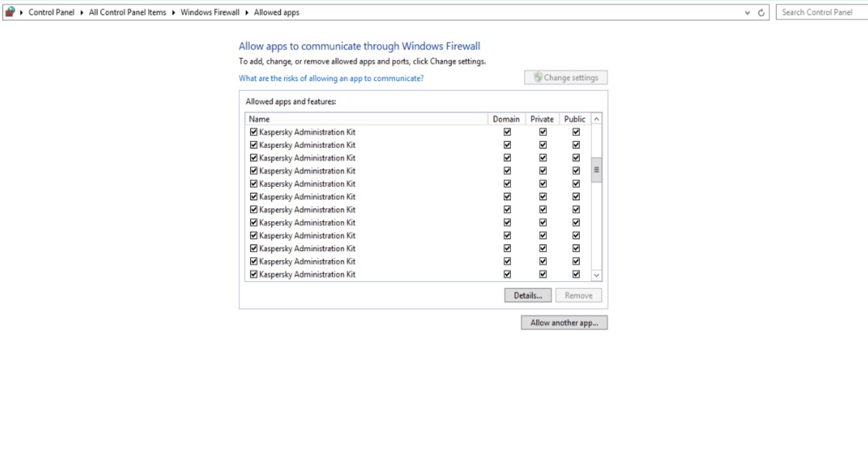Expand the arrow after All Control Panel Items
Viewport: 868px width, 462px height.
tap(174, 13)
